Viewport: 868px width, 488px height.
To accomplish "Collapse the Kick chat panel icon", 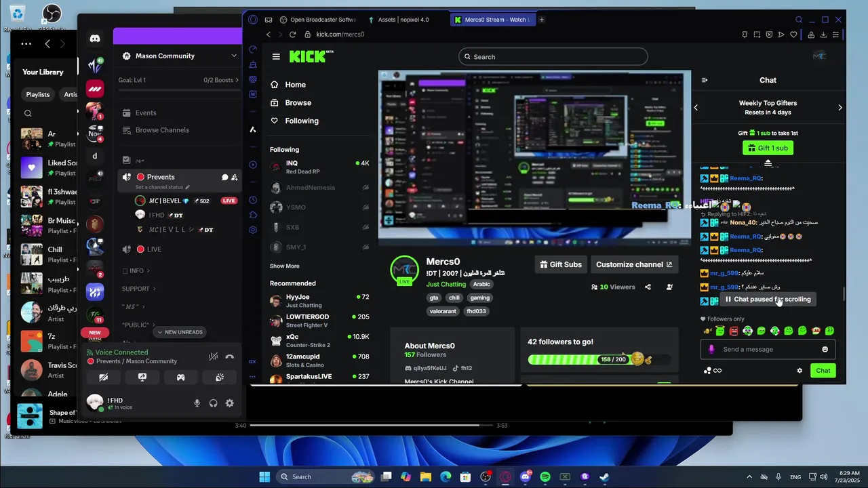I will tap(705, 80).
